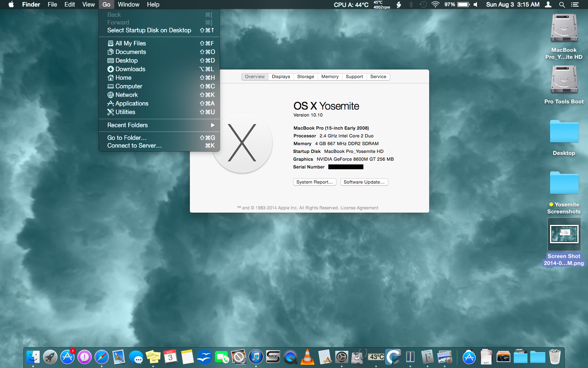Click the System Report… button
The image size is (588, 368).
315,182
